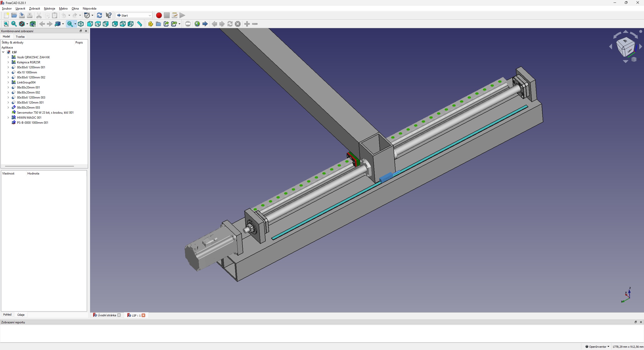
Task: Collapse the LSF document tree
Action: click(3, 52)
